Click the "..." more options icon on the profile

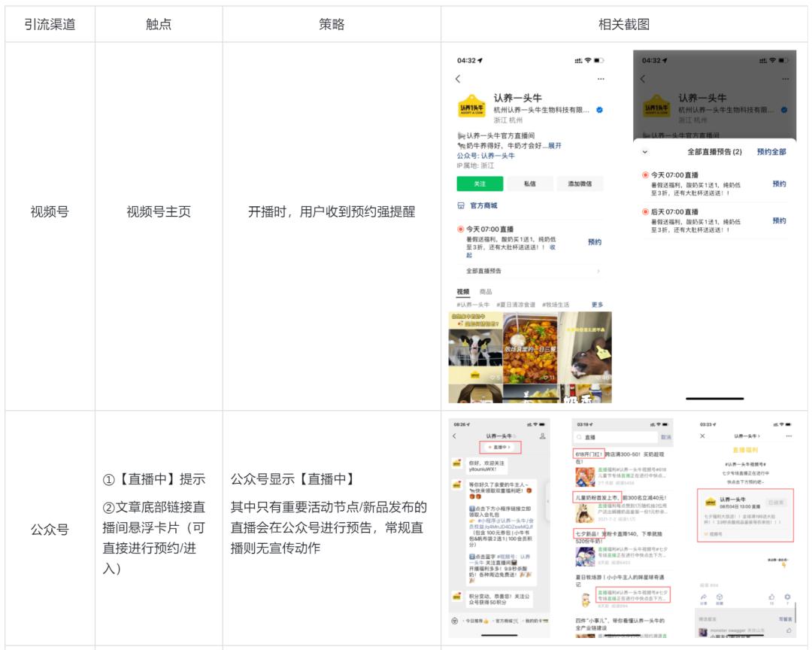point(600,78)
